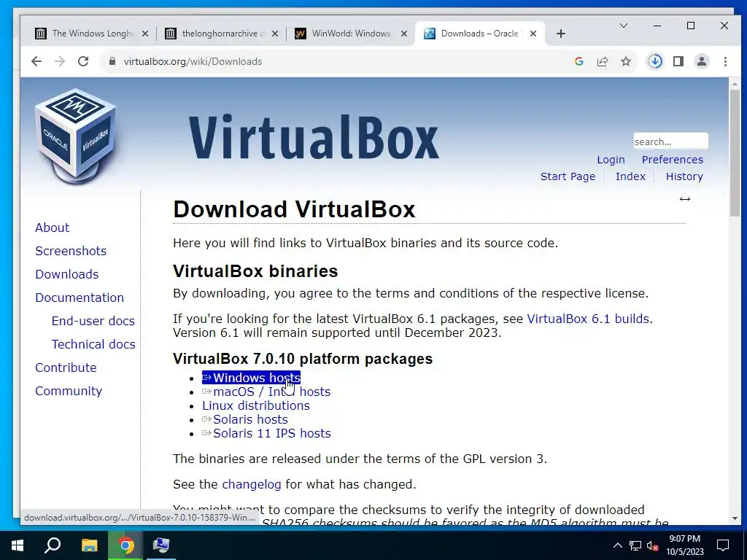Screen dimensions: 747x560
Task: Open Downloads in sidebar
Action: 66,274
